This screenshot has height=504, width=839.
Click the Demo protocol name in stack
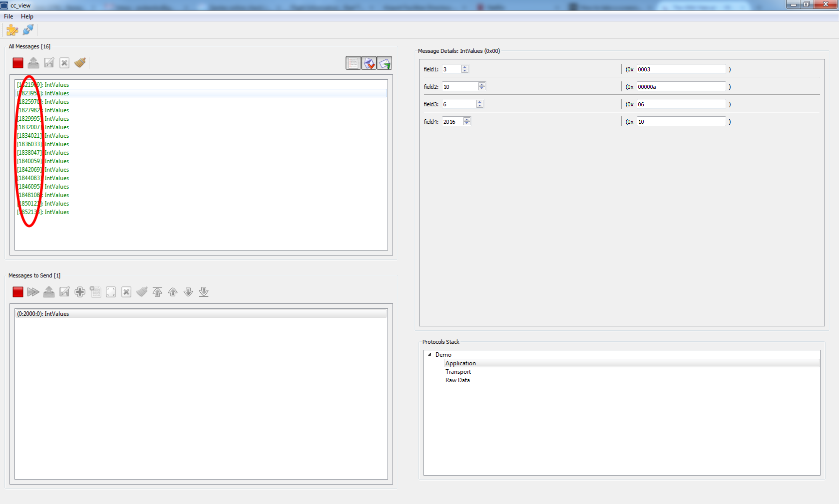[x=443, y=355]
